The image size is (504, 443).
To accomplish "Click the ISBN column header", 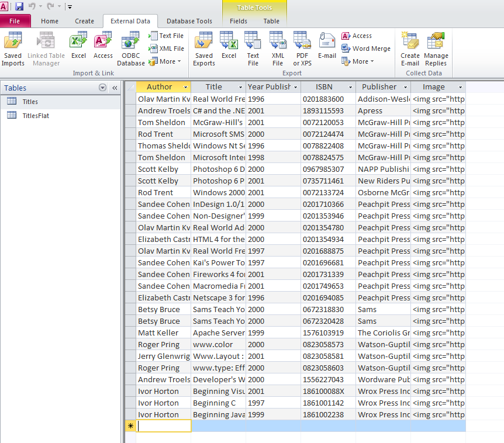I will (324, 86).
